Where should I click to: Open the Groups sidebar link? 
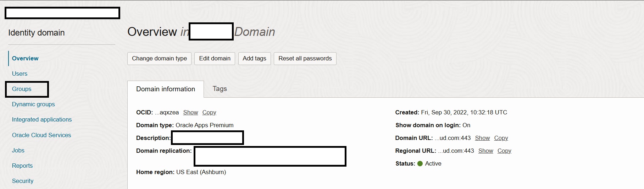pos(22,89)
